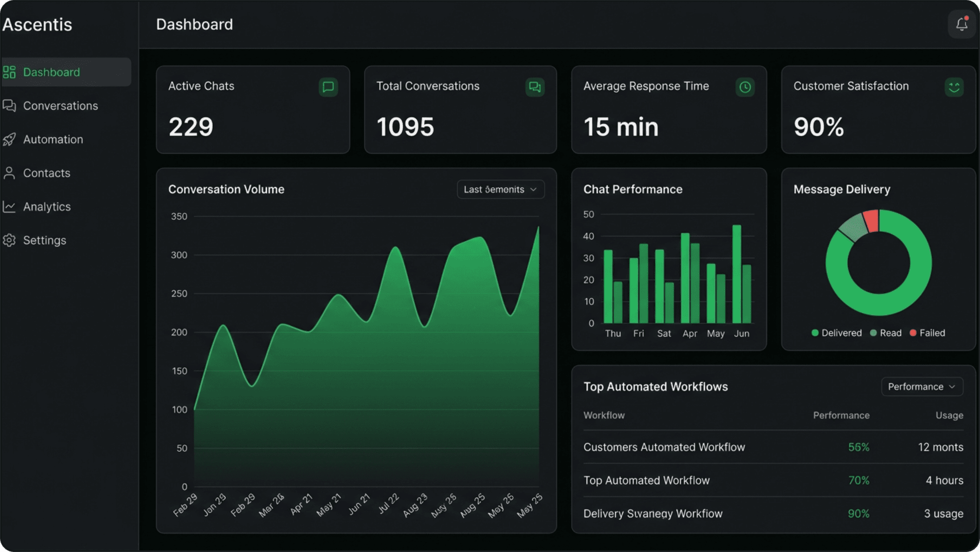Open the Last 6 months dropdown
This screenshot has width=980, height=552.
click(x=500, y=189)
